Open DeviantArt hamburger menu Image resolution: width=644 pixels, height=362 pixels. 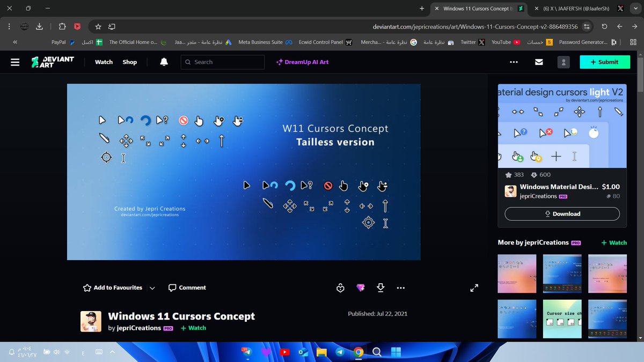pos(16,62)
